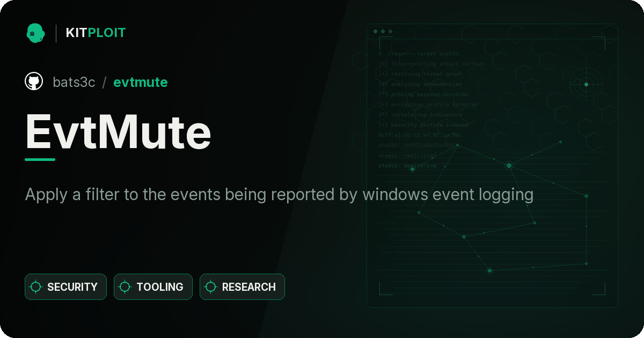644x338 pixels.
Task: Select the 'status: monitoring' terminal line
Action: coord(407,165)
